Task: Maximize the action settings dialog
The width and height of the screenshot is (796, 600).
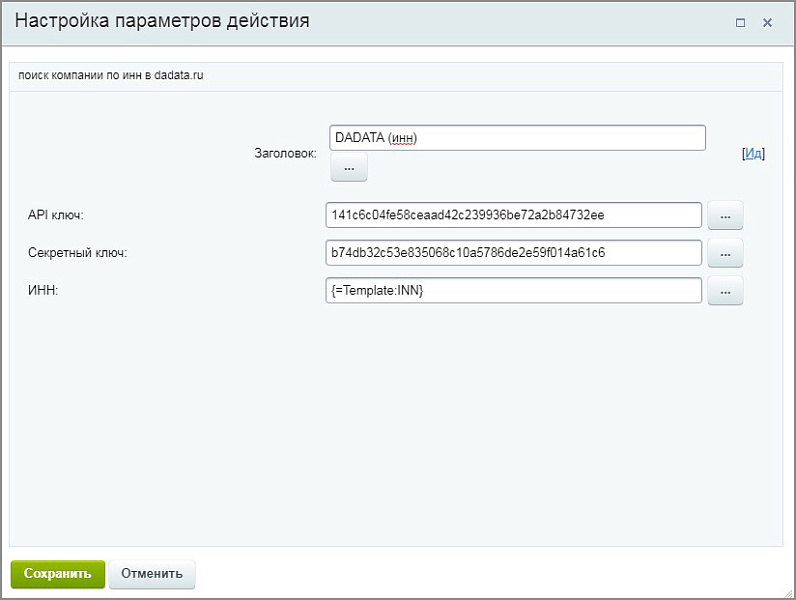Action: (741, 22)
